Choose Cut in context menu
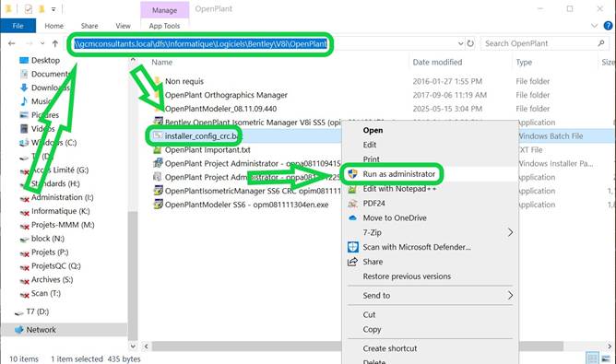Viewport: 616px width, 364px height. [x=369, y=315]
